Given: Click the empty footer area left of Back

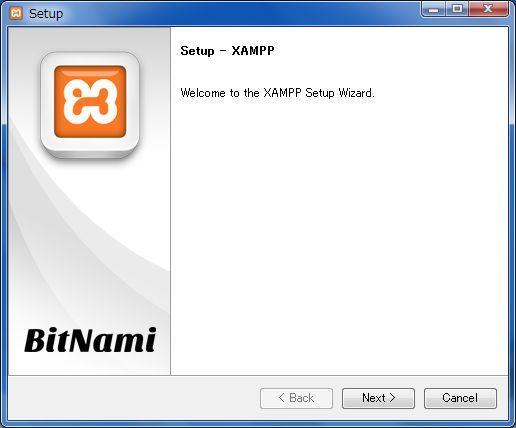Looking at the screenshot, I should 133,398.
